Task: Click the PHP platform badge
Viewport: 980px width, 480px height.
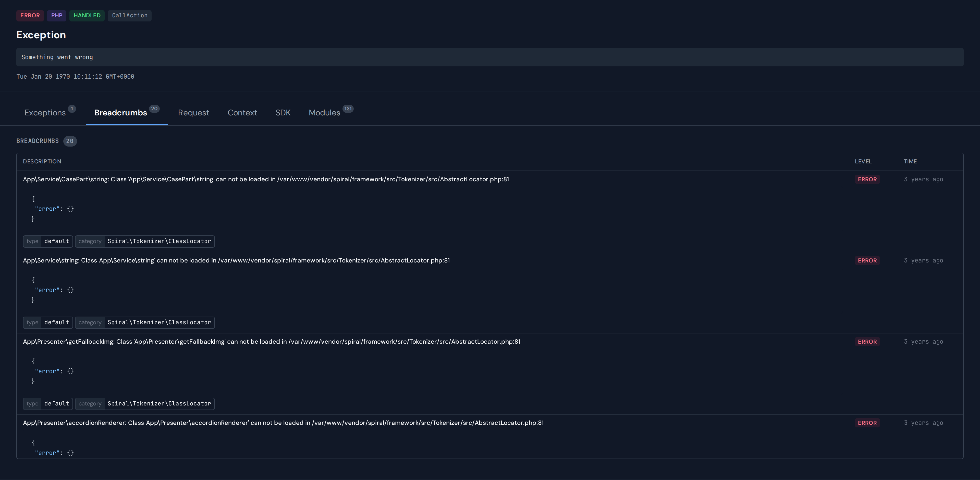Action: (57, 16)
